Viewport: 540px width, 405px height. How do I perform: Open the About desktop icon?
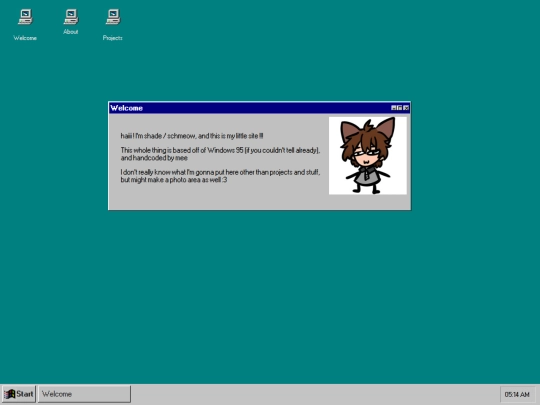pos(71,22)
